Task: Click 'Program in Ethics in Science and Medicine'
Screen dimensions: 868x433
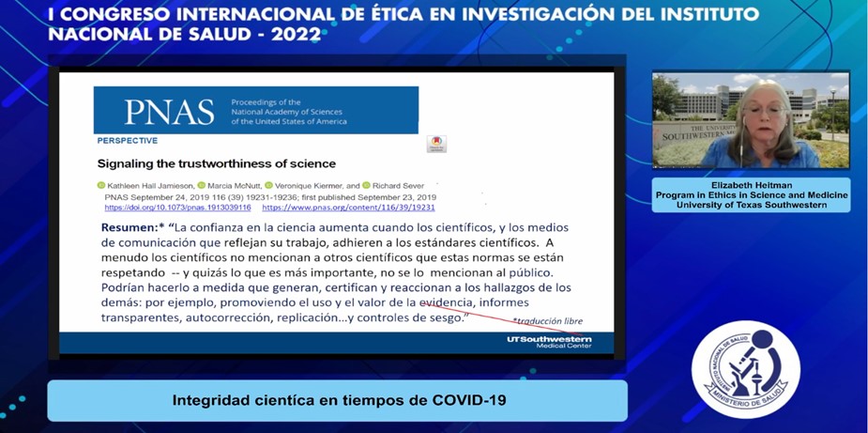Action: tap(752, 195)
